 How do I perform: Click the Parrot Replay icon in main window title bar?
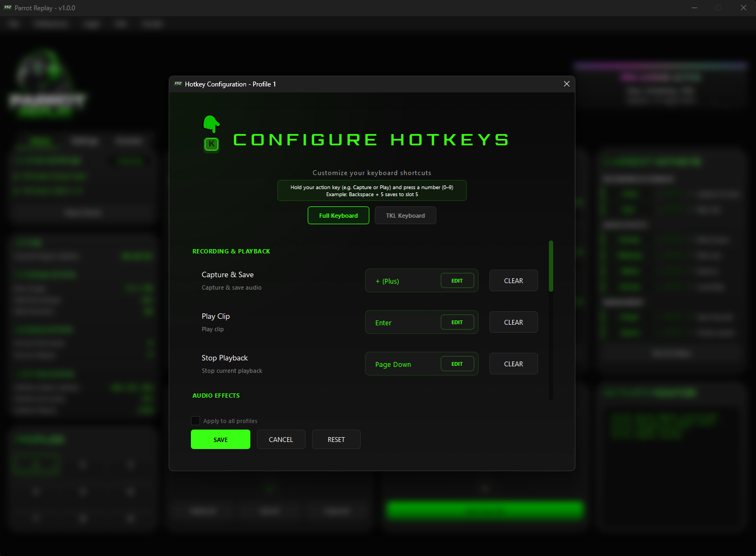pos(13,8)
